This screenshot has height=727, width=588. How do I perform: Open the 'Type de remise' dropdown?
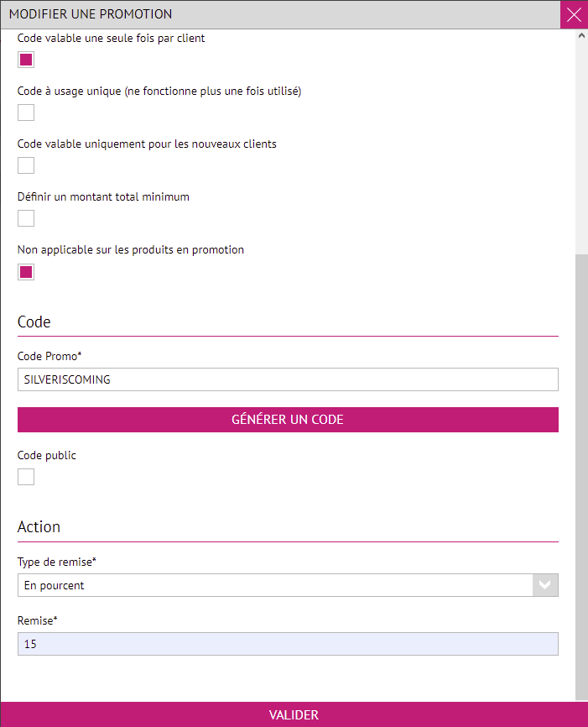pos(275,585)
